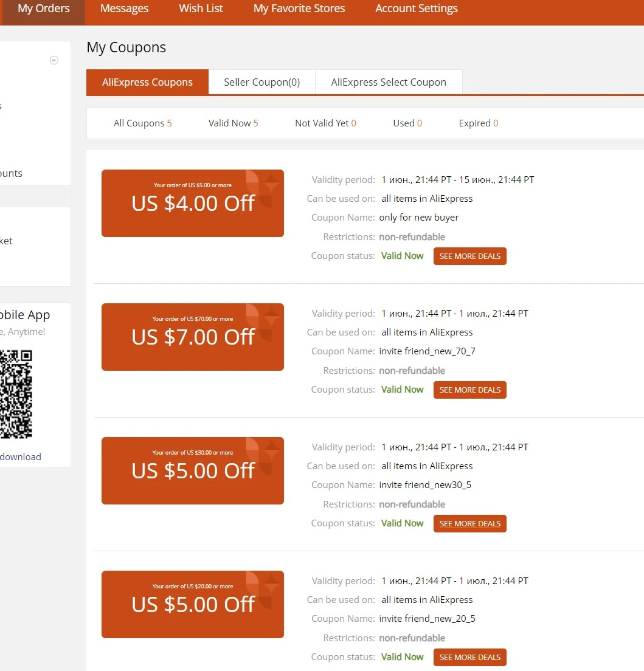The image size is (644, 671).
Task: Click the download link under the QR code
Action: [x=21, y=456]
